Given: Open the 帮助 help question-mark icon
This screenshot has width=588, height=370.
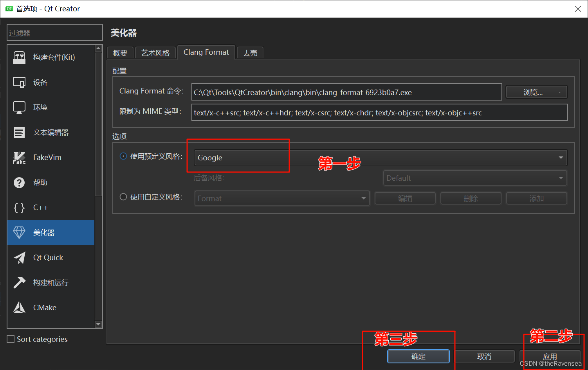Looking at the screenshot, I should click(x=19, y=183).
